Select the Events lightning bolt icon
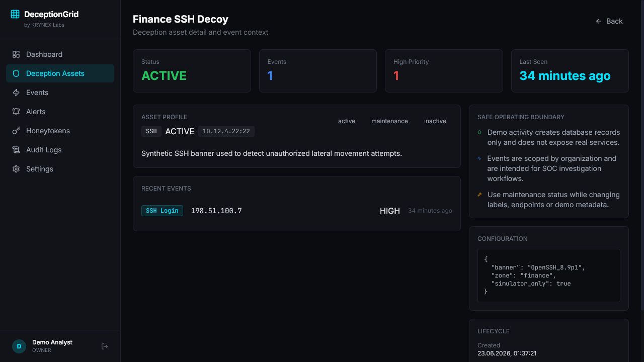The width and height of the screenshot is (644, 362). point(16,93)
